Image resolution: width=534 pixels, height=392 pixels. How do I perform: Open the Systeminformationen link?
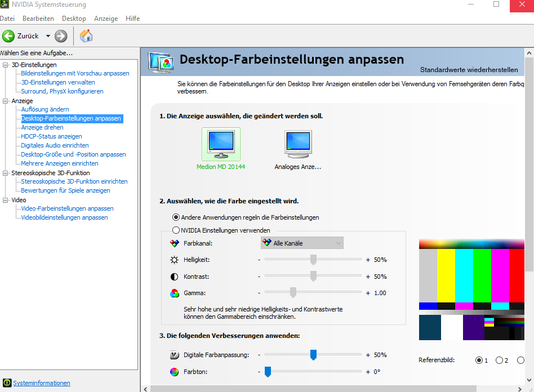42,383
